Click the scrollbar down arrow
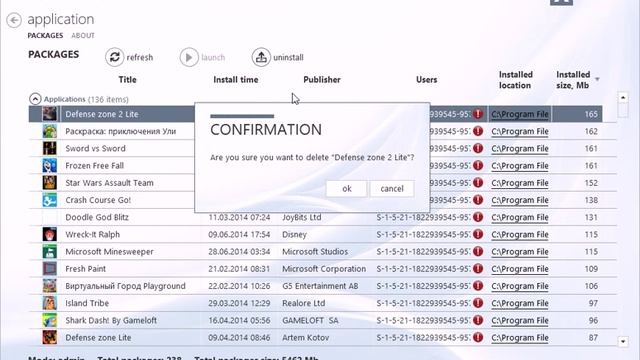The width and height of the screenshot is (640, 360). [x=623, y=341]
